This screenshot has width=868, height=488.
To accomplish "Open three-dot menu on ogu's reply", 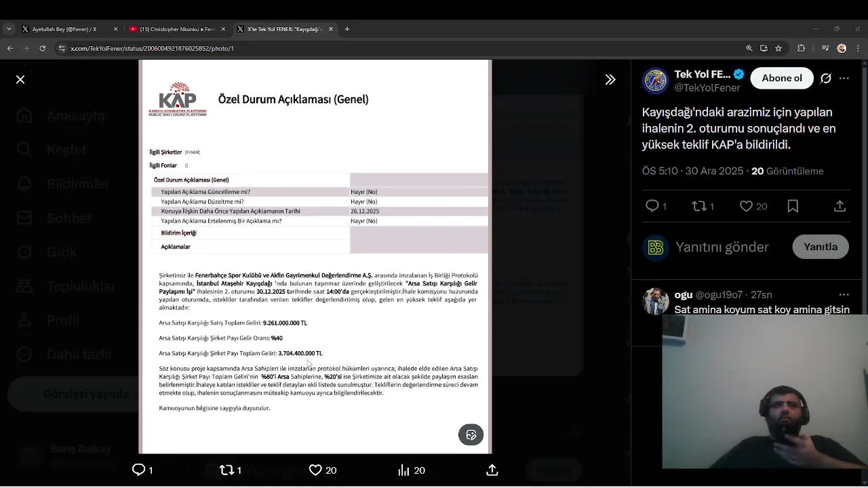I will coord(844,295).
